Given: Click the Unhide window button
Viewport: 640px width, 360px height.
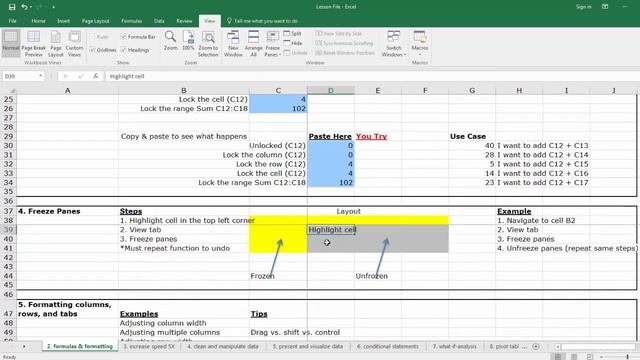Looking at the screenshot, I should [x=296, y=53].
